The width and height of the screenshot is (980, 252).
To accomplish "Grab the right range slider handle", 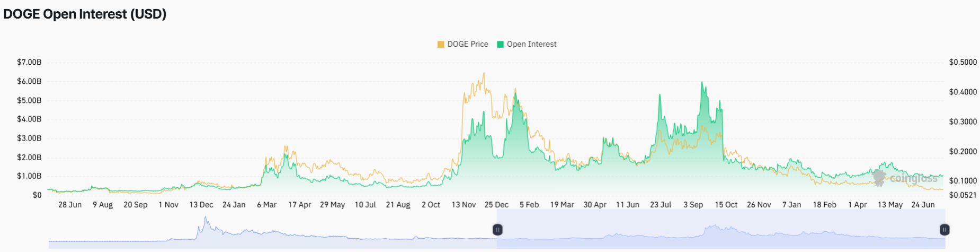I will 945,230.
